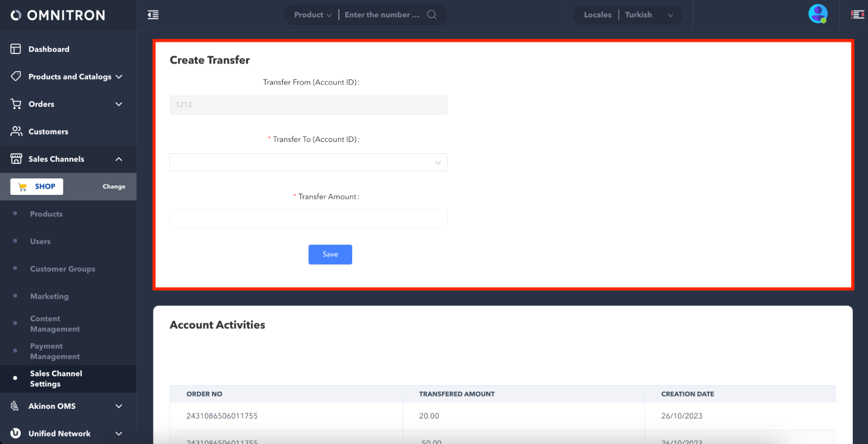
Task: Collapse the sidebar with the menu icon
Action: point(153,15)
